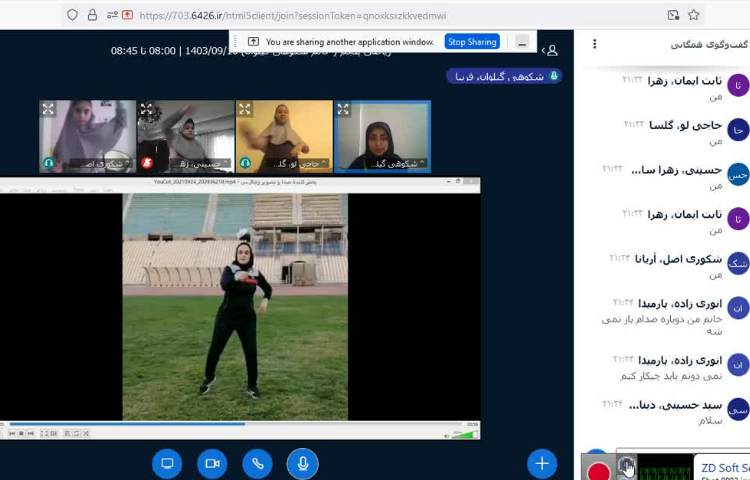The image size is (750, 480).
Task: Click the headset icon on حاجی لو webcam
Action: tap(245, 163)
